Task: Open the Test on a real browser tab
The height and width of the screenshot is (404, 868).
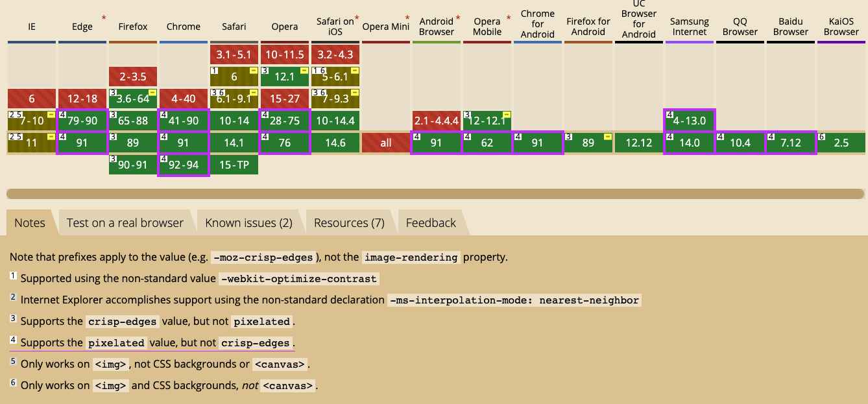Action: [125, 223]
